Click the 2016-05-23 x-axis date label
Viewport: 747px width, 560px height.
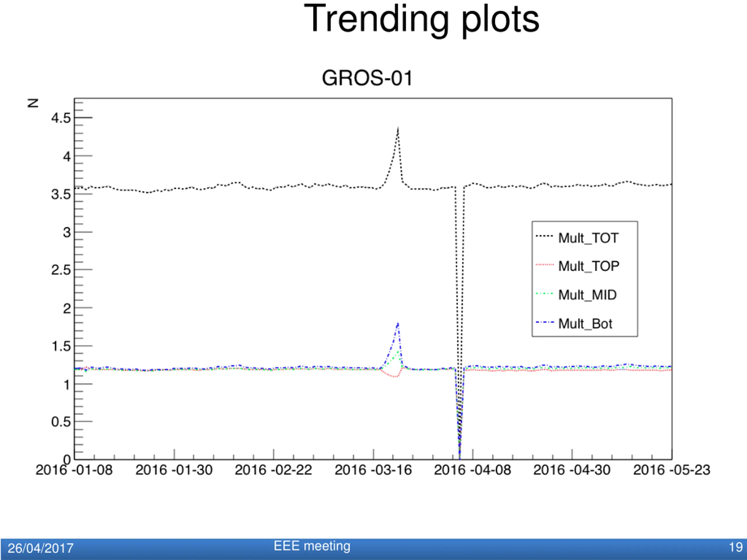pyautogui.click(x=672, y=470)
